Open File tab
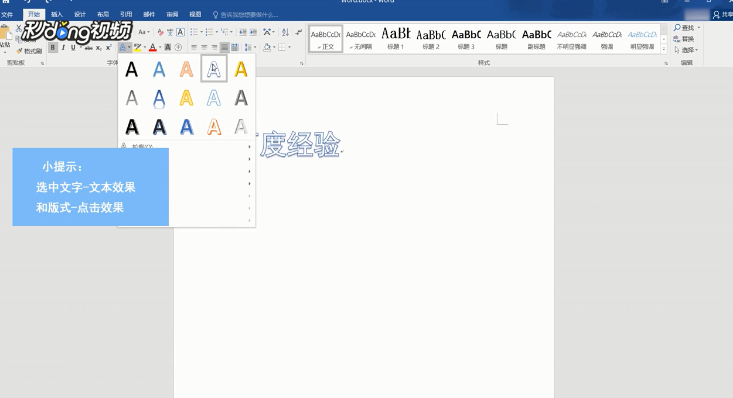The image size is (733, 398). point(7,14)
